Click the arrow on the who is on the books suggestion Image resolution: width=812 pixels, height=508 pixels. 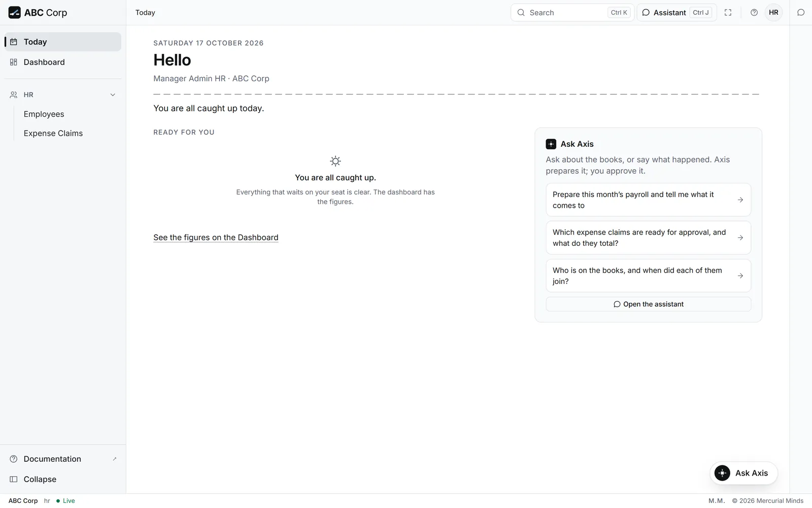click(x=740, y=276)
